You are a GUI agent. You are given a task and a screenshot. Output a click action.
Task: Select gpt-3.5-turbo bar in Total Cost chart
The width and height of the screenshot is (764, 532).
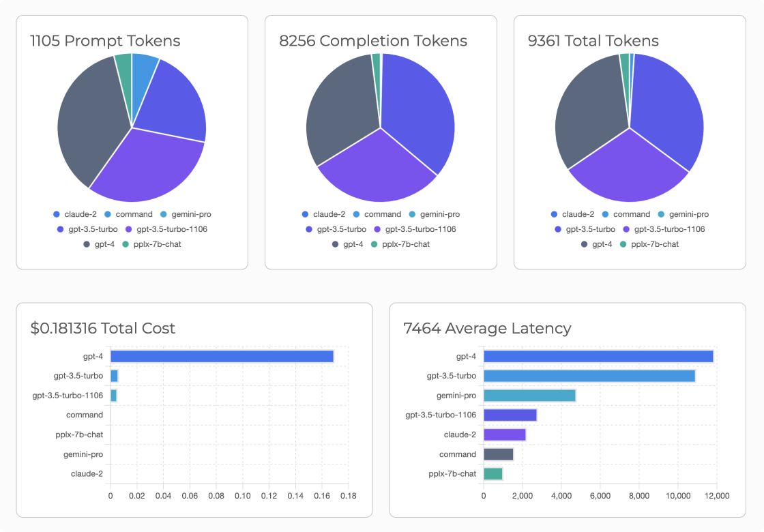click(x=114, y=376)
